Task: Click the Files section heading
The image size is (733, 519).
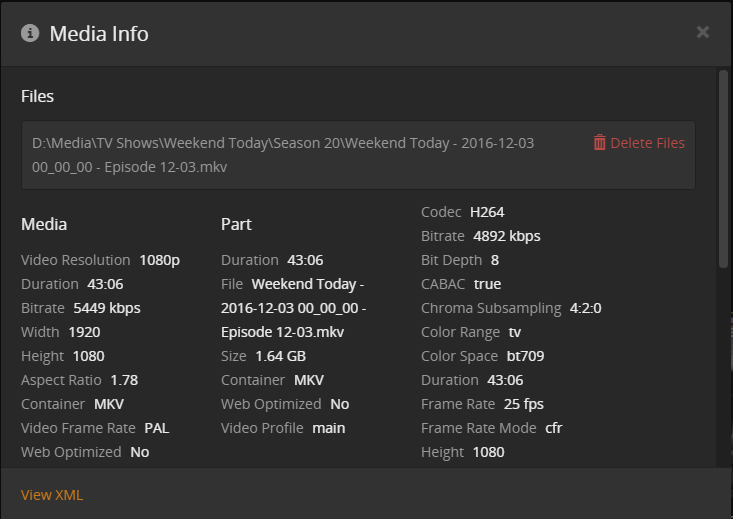Action: pyautogui.click(x=37, y=96)
